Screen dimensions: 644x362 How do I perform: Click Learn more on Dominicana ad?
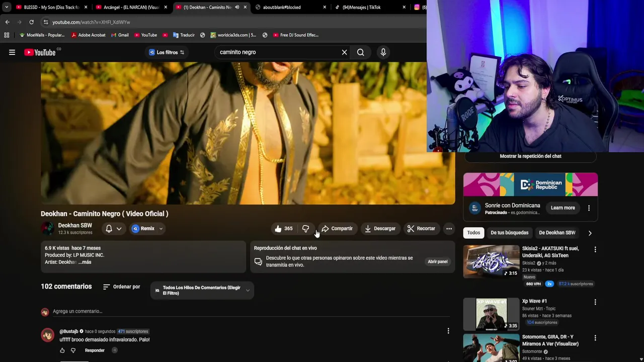[562, 208]
